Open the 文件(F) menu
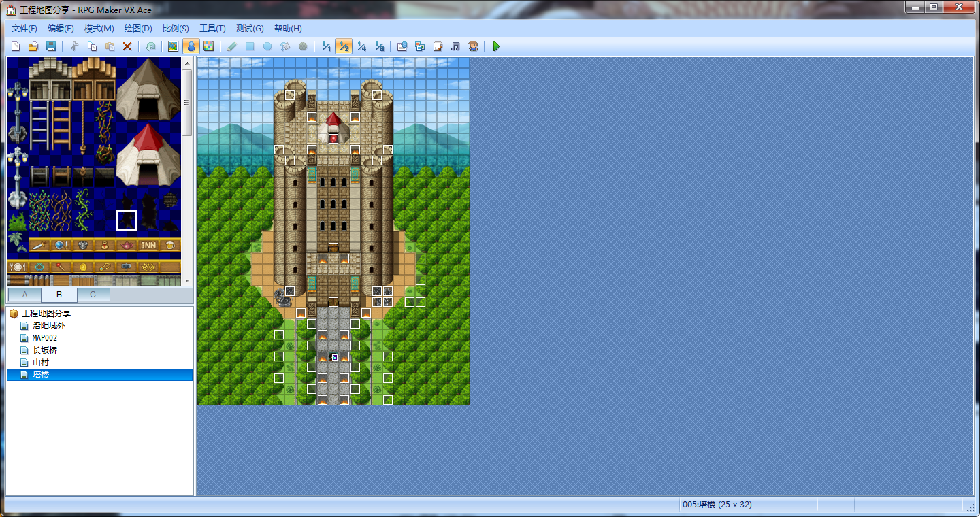 click(x=24, y=29)
